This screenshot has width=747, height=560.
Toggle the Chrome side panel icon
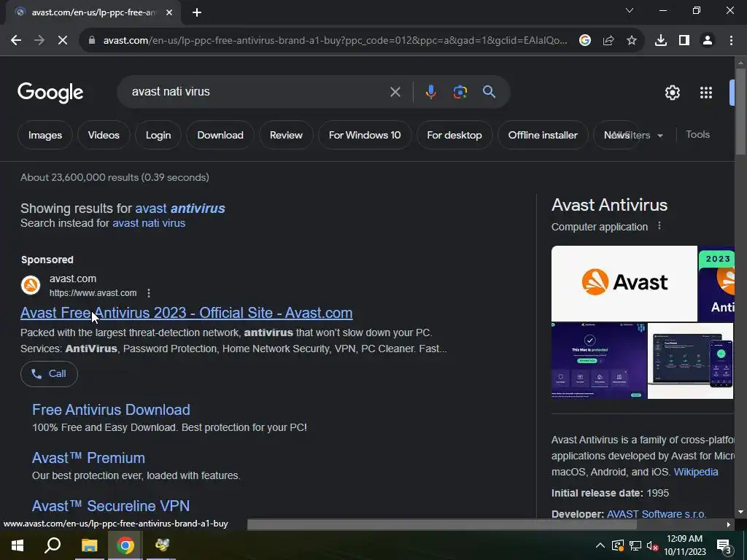[684, 41]
